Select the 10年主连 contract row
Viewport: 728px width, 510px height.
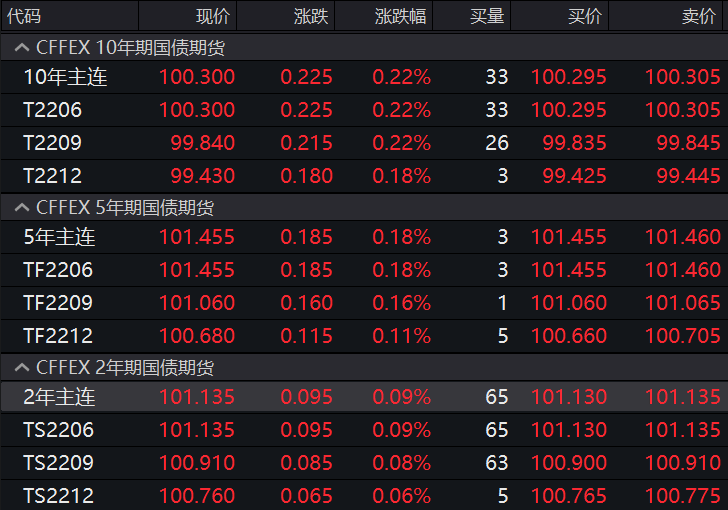click(x=65, y=78)
